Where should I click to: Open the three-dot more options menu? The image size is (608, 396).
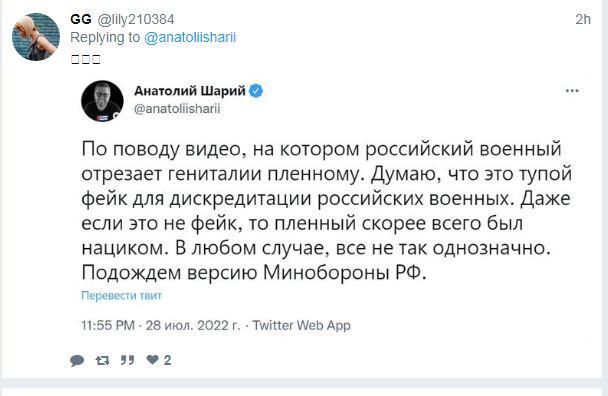tap(572, 91)
